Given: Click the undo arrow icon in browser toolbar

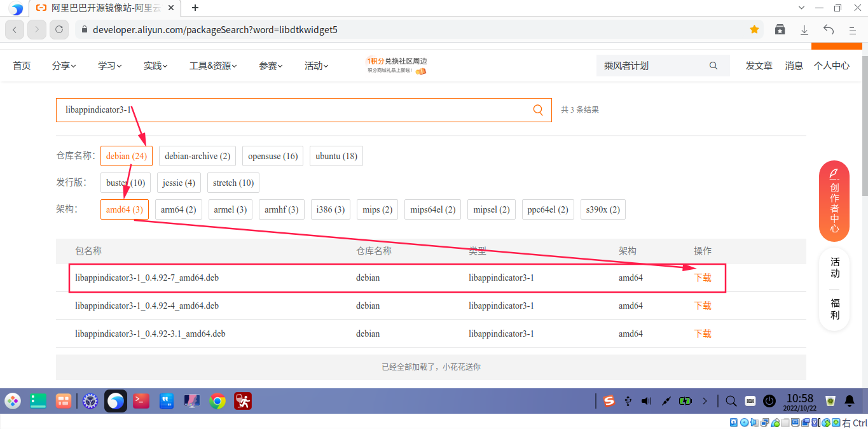Looking at the screenshot, I should (829, 29).
